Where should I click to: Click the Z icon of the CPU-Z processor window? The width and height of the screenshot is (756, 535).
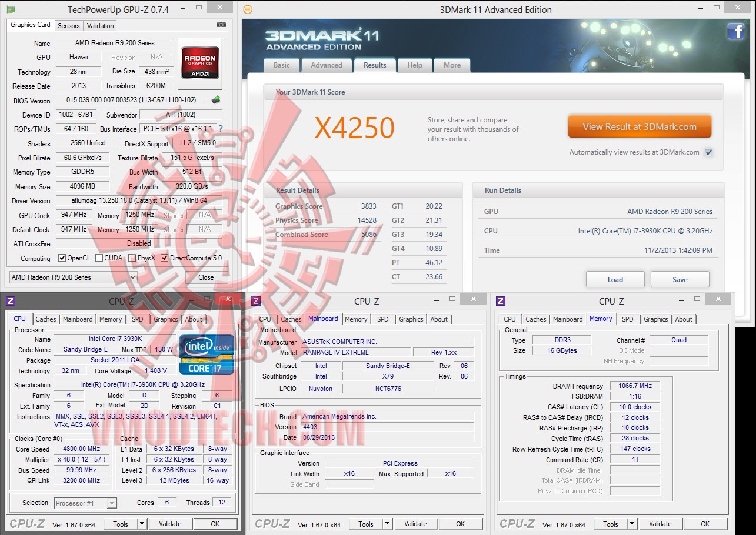tap(11, 301)
